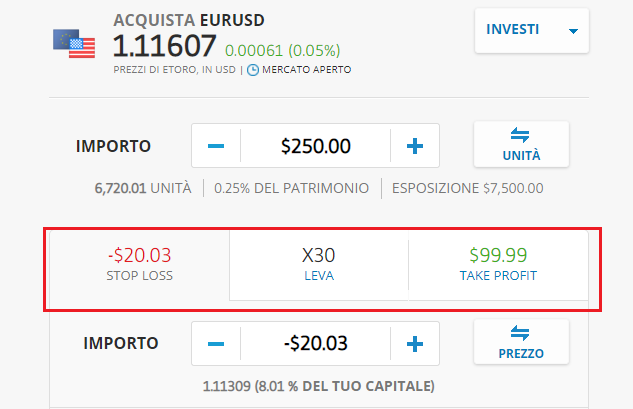Select the LEVA X30 tab
The width and height of the screenshot is (633, 409).
(x=319, y=265)
